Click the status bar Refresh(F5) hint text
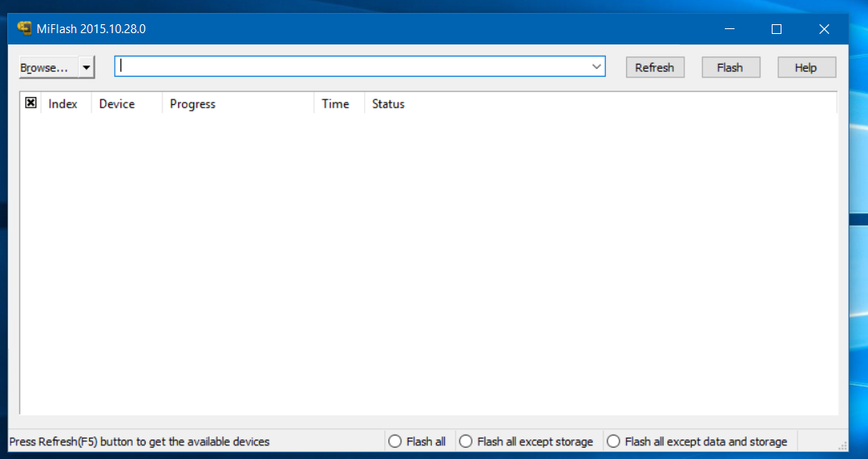The image size is (868, 459). [x=139, y=441]
